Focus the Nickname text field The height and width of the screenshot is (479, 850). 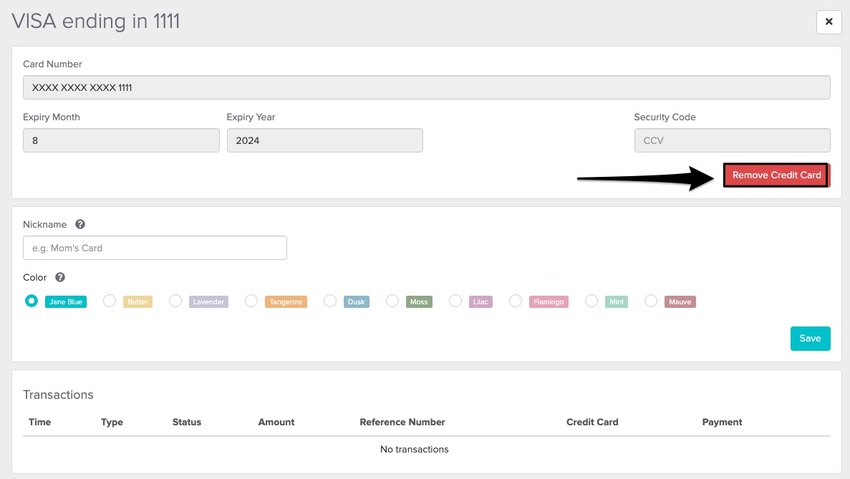tap(155, 248)
